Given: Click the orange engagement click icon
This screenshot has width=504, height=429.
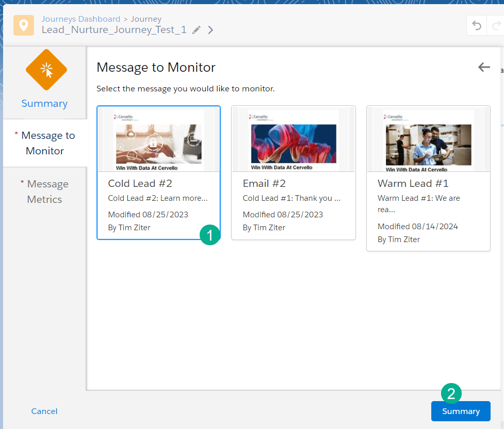Looking at the screenshot, I should point(46,70).
